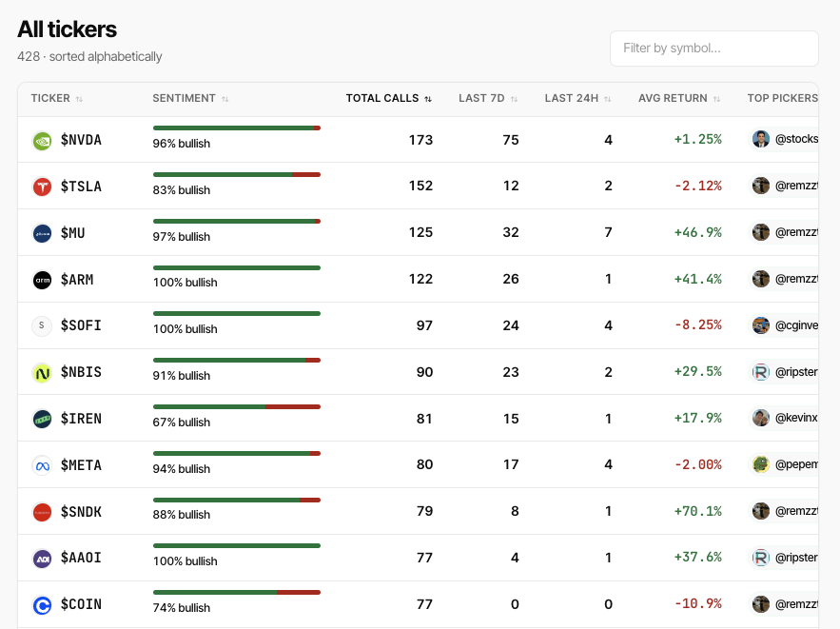The width and height of the screenshot is (840, 629).
Task: Open the $NVDA ticker link
Action: click(x=81, y=141)
